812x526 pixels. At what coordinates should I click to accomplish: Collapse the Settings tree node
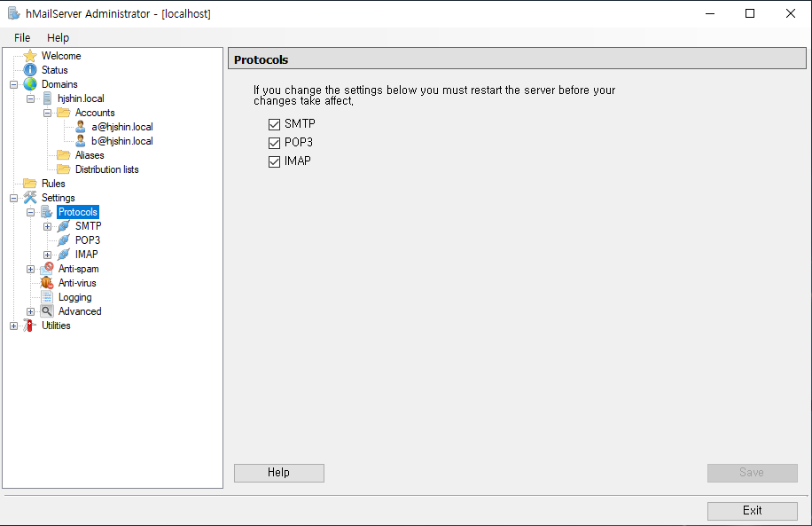point(14,198)
